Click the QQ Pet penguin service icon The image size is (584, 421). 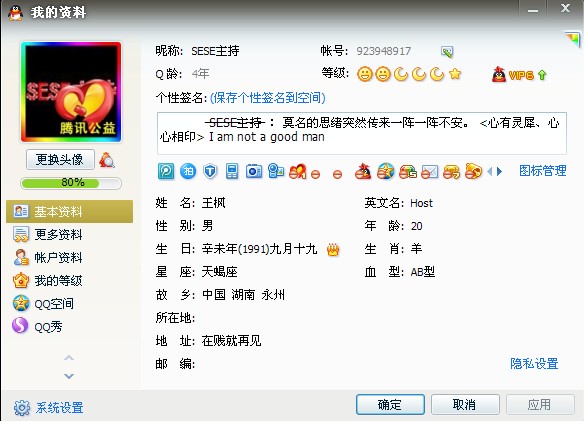362,171
